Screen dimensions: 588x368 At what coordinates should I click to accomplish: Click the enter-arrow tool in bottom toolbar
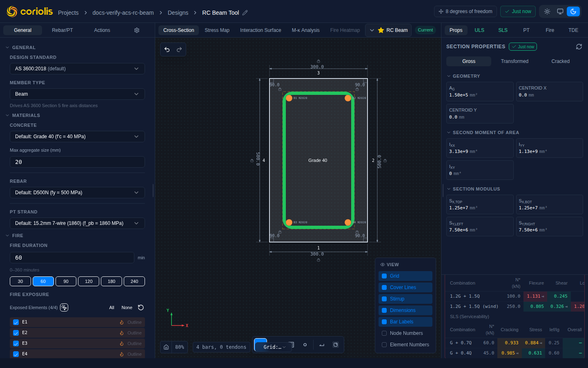(322, 345)
